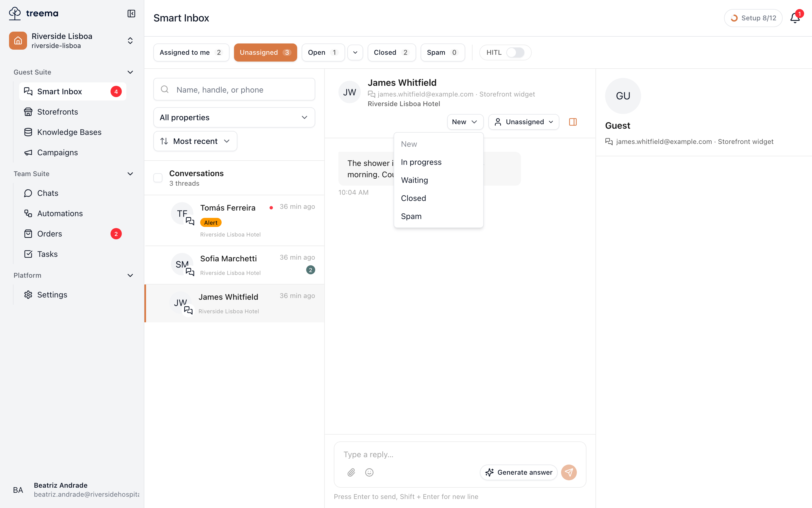Expand more status filters chevron
Screen dimensions: 812x508
tap(355, 52)
